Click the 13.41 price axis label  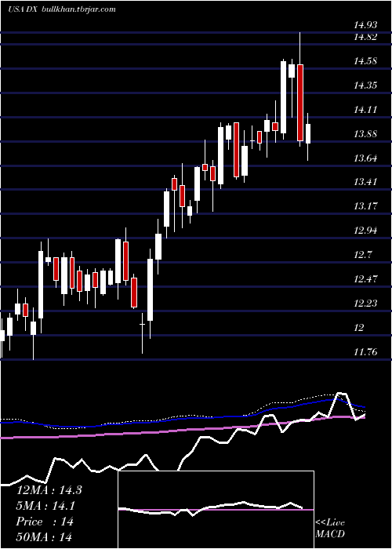tap(365, 182)
